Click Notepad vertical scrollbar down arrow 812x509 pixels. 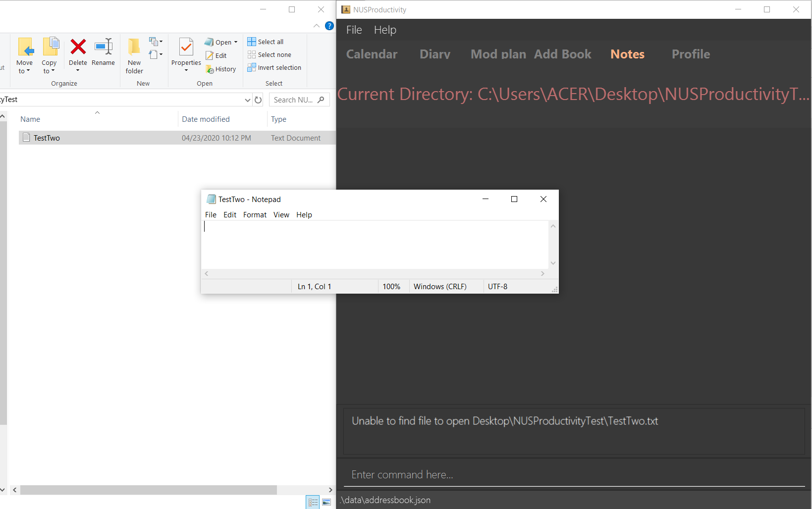point(553,263)
